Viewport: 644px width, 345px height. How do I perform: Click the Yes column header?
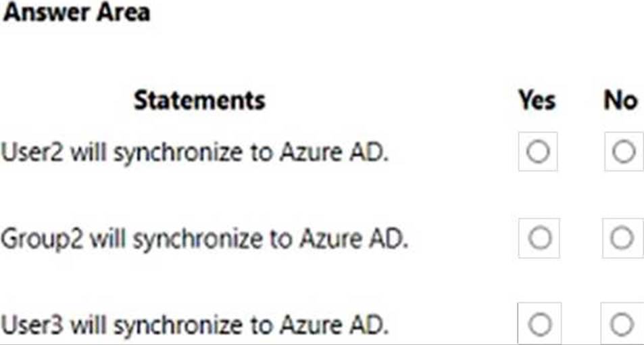[537, 100]
